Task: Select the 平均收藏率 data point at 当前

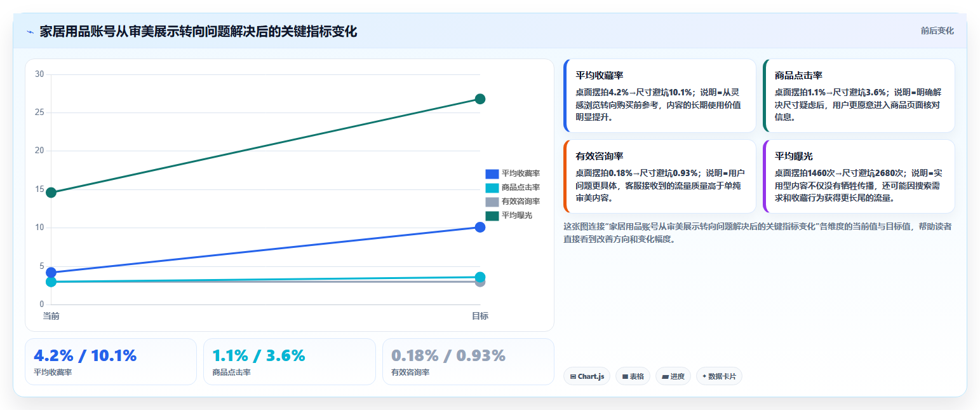Action: tap(51, 272)
